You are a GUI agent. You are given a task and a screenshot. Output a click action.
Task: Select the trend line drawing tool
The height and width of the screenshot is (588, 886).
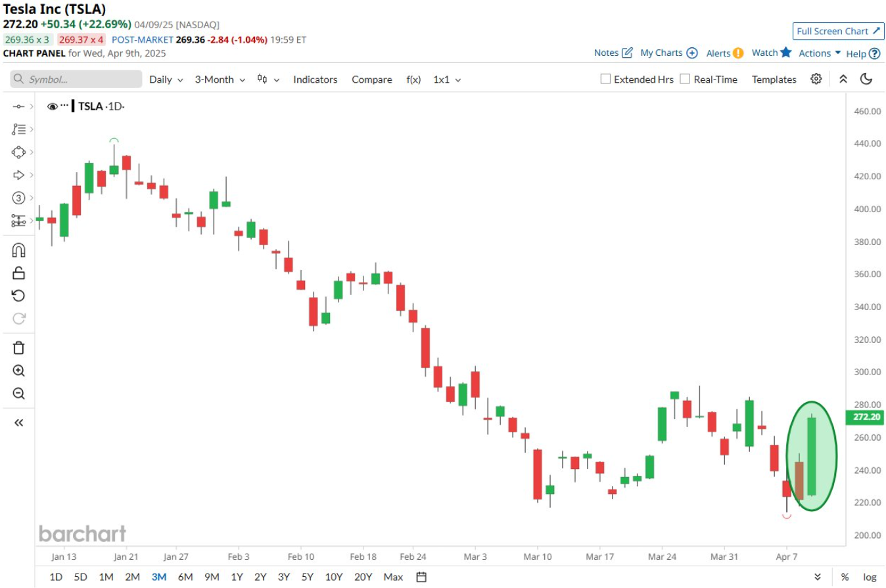[18, 106]
